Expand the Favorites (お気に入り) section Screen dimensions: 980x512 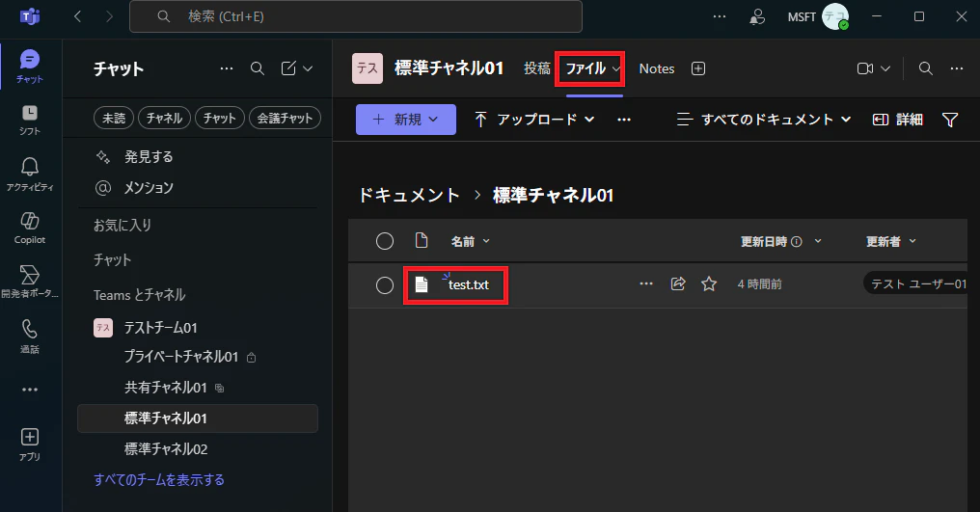[122, 225]
